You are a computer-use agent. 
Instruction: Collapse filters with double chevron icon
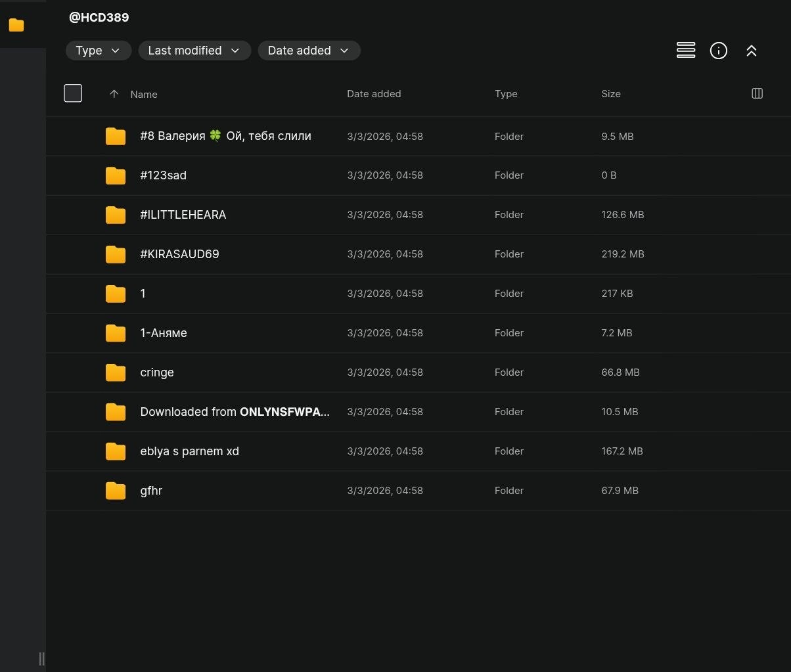751,51
